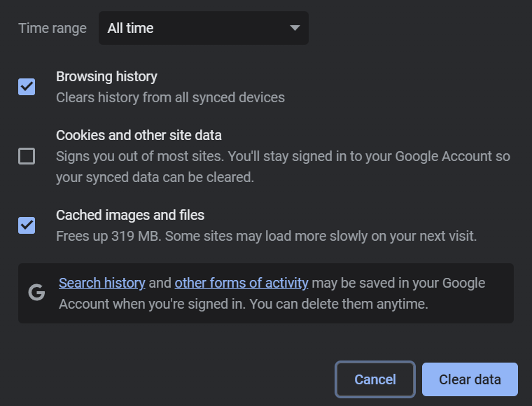Viewport: 532px width, 406px height.
Task: Enable Cookies and other site data checkbox
Action: coord(27,156)
